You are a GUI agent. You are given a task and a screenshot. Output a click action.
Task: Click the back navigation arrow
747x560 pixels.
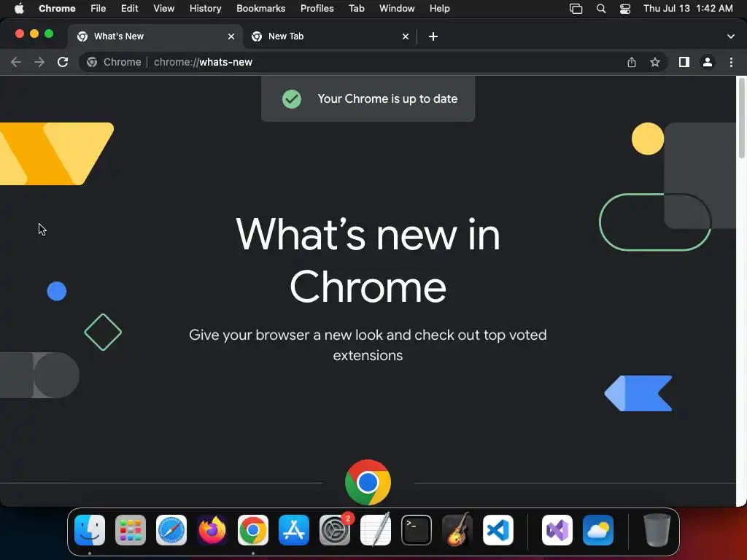16,63
